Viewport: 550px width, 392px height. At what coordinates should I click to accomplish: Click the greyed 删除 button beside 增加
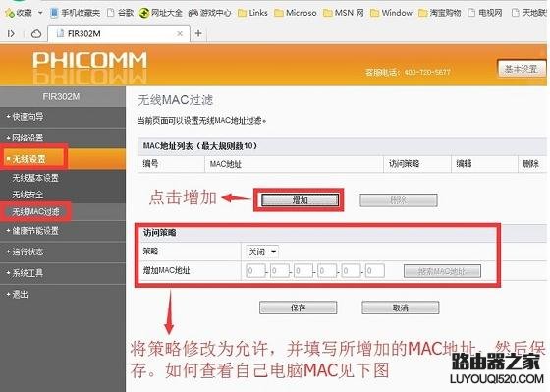(399, 200)
